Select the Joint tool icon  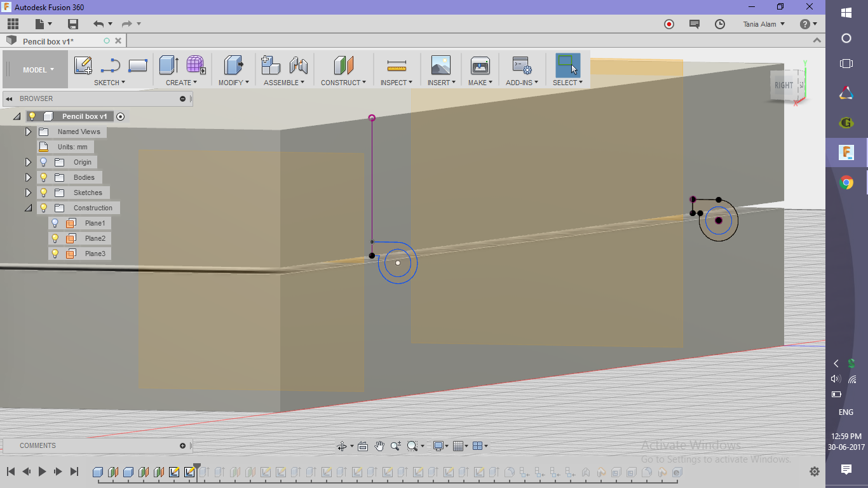[298, 65]
